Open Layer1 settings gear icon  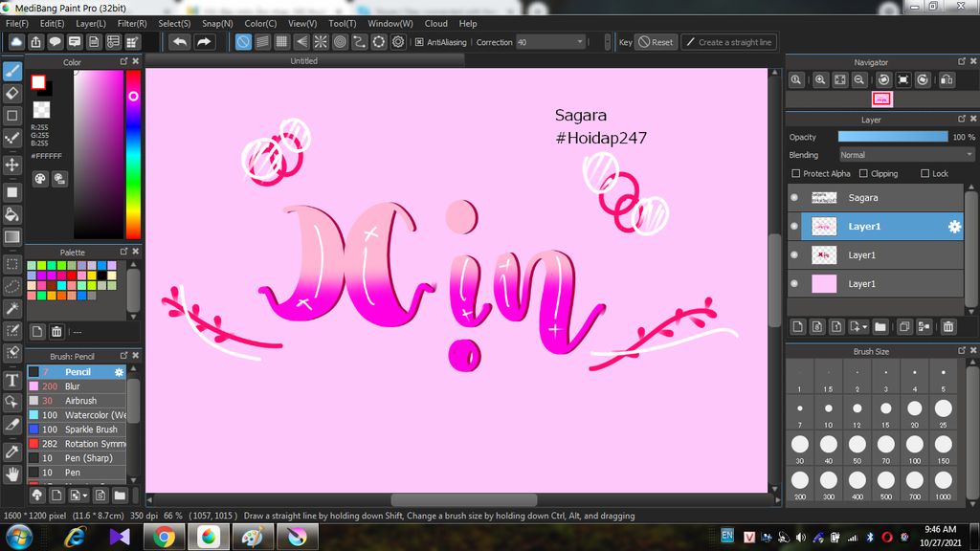(x=954, y=227)
